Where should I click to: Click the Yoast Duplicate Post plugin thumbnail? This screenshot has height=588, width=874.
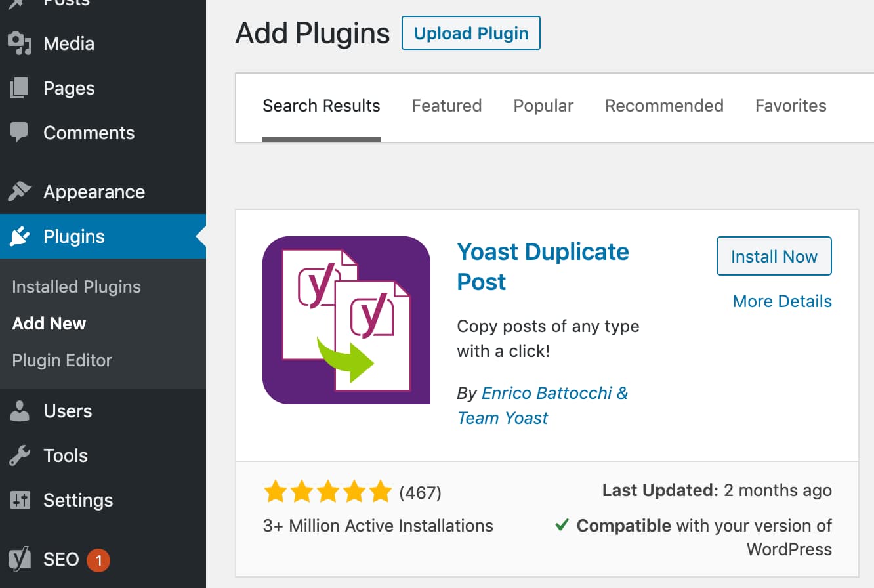346,320
